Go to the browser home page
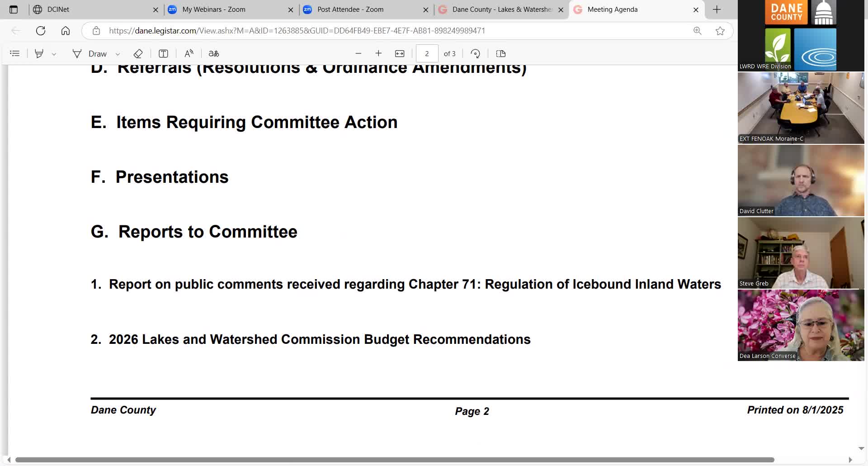868x466 pixels. point(66,31)
